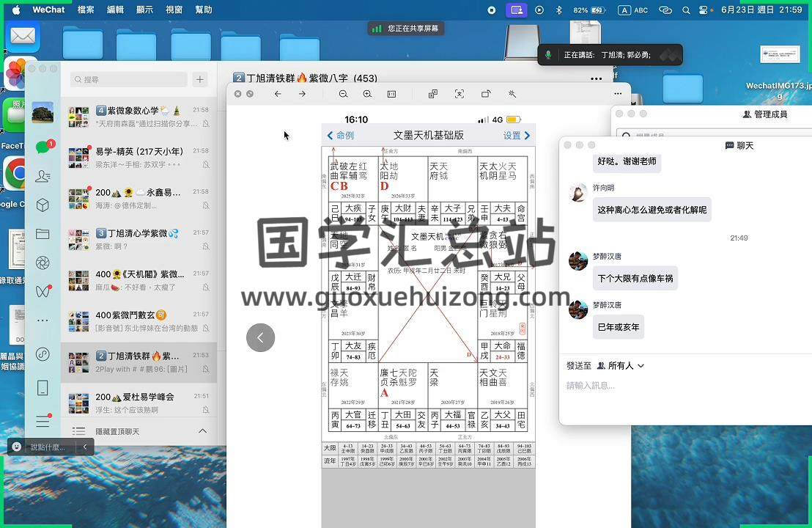Click the extract text icon in the viewer
Screen dimensions: 812x528
[459, 94]
